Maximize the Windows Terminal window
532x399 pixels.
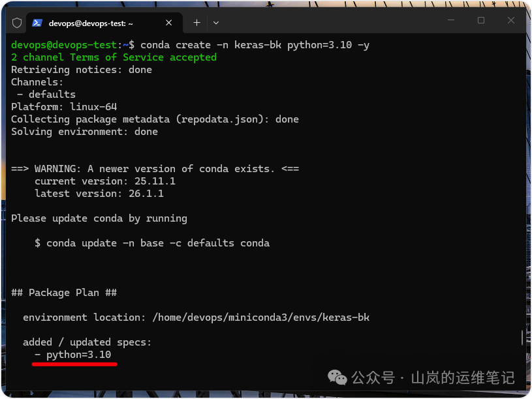click(x=481, y=20)
